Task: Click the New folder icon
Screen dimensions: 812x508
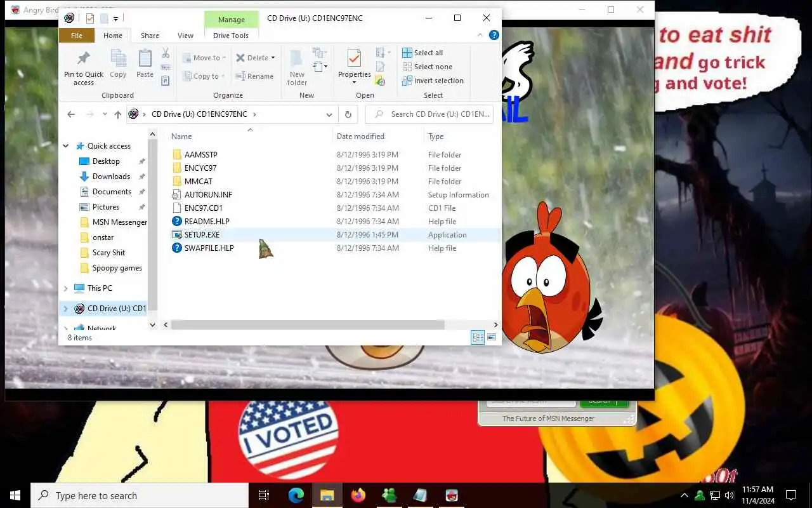Action: pyautogui.click(x=296, y=58)
